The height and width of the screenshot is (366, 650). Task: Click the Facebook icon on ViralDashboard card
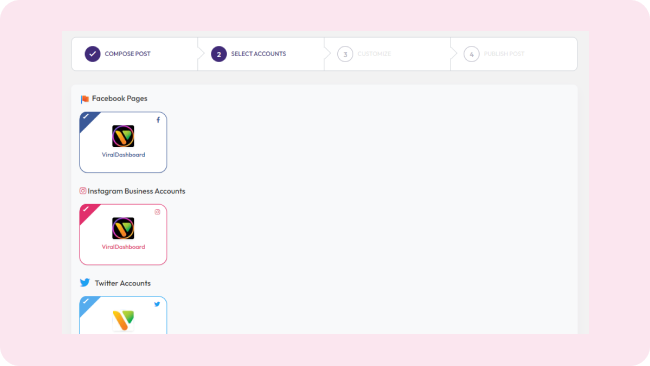point(158,120)
